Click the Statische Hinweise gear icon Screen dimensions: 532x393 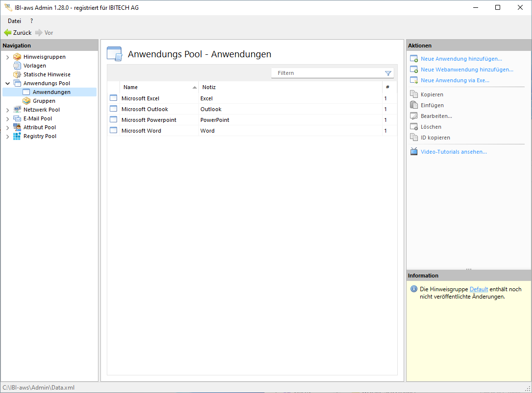pos(17,74)
